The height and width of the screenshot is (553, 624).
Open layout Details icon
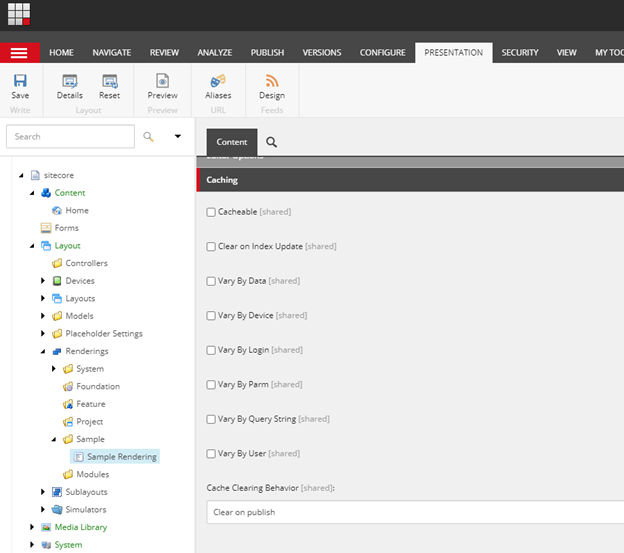click(70, 81)
